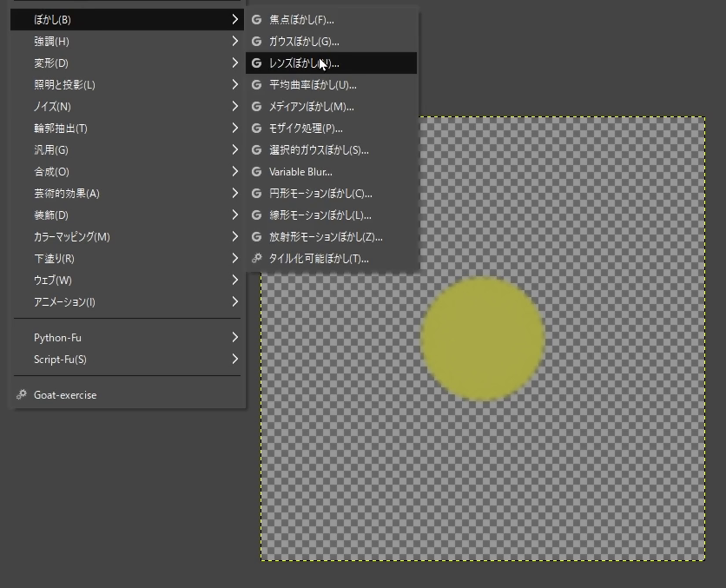The width and height of the screenshot is (726, 588).
Task: Open the 輪郭抽出(T) edge-detect submenu
Action: (128, 129)
